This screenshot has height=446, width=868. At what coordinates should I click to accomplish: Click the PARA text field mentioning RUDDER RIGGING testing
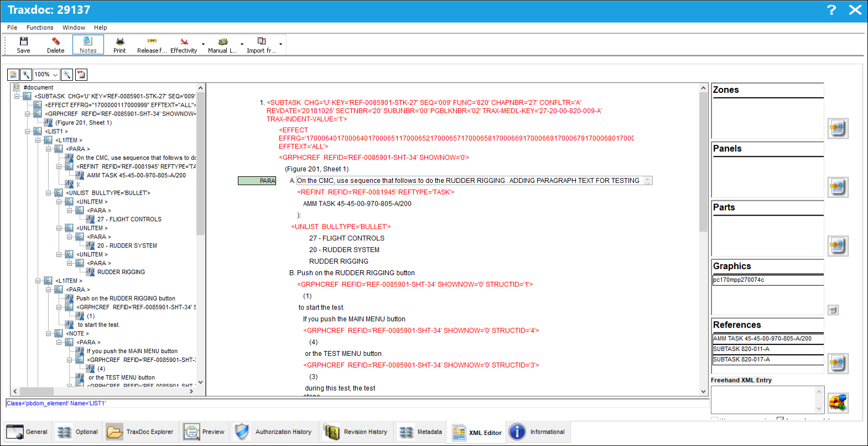[474, 181]
